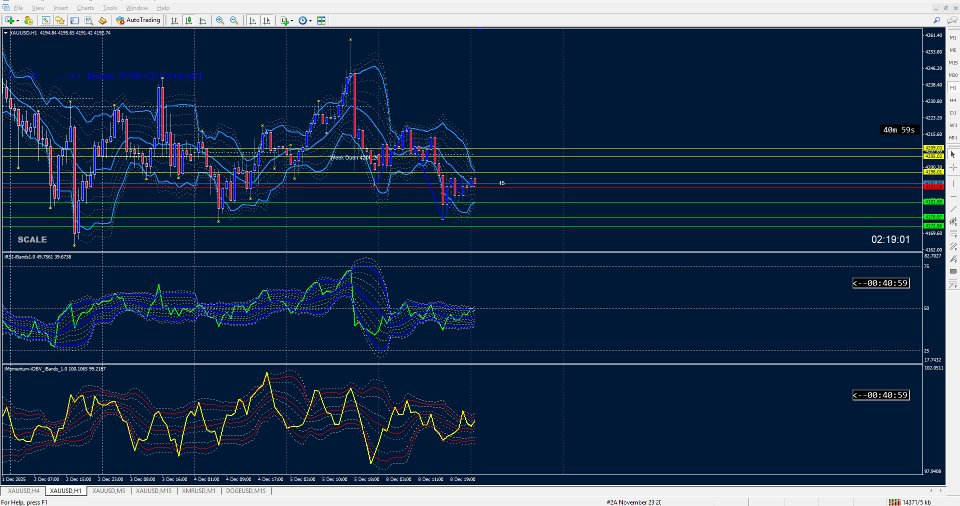Click the search magnifier icon
This screenshot has width=960, height=506.
point(937,20)
